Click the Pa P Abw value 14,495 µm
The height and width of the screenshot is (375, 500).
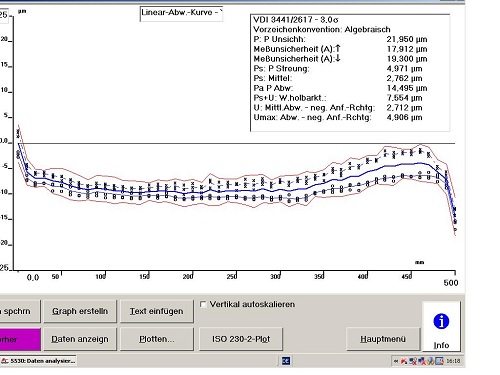click(407, 88)
